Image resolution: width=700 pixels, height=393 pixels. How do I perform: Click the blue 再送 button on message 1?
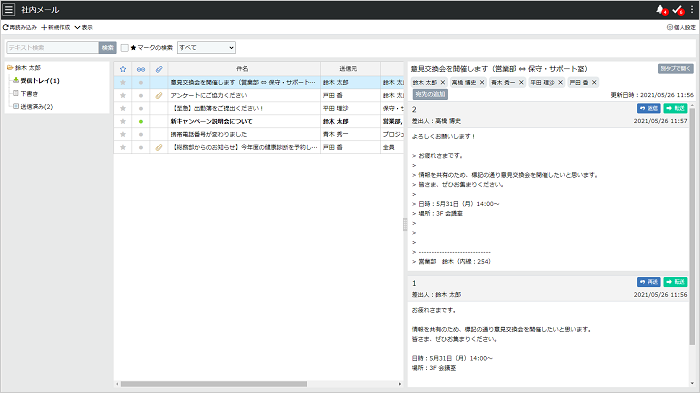pyautogui.click(x=649, y=282)
